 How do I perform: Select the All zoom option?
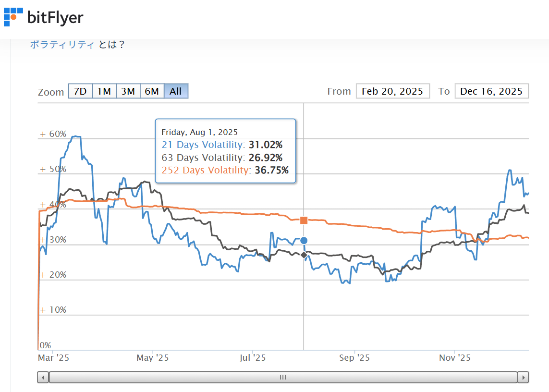(176, 91)
